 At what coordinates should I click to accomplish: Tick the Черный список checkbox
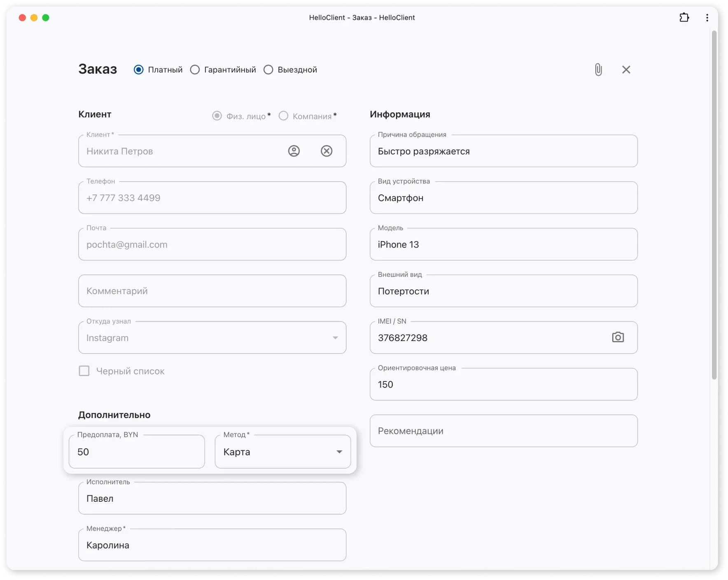click(x=84, y=371)
